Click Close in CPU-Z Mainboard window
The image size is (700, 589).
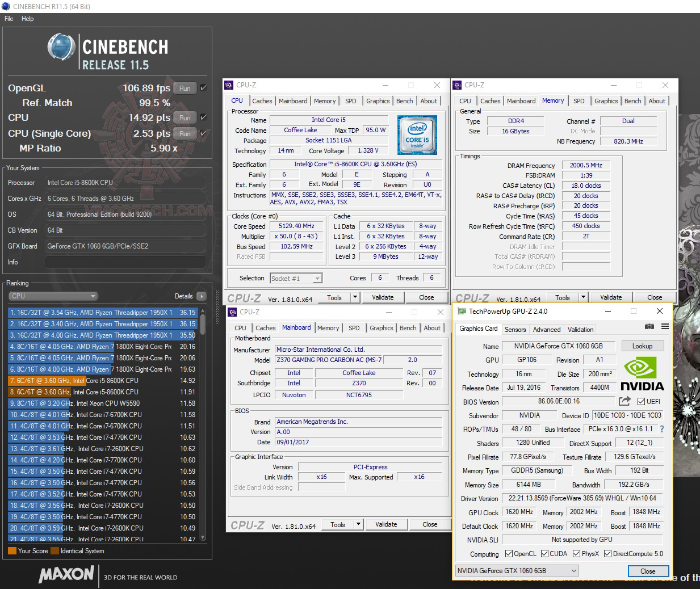430,524
